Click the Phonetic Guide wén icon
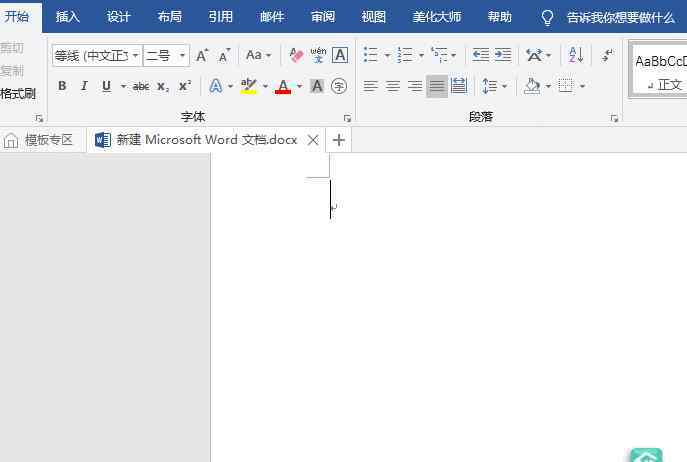687x462 pixels. [318, 55]
